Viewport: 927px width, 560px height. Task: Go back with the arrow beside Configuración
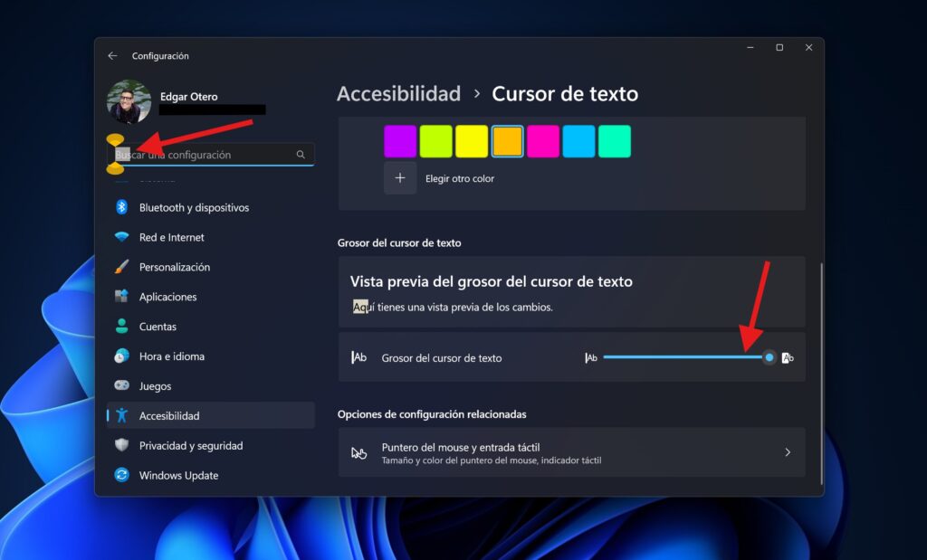pyautogui.click(x=112, y=55)
